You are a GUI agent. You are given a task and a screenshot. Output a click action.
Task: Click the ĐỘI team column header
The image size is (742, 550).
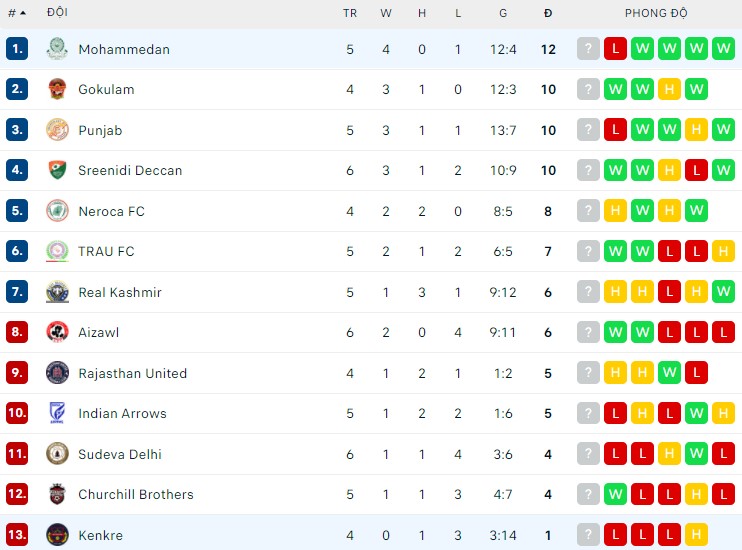(x=57, y=13)
